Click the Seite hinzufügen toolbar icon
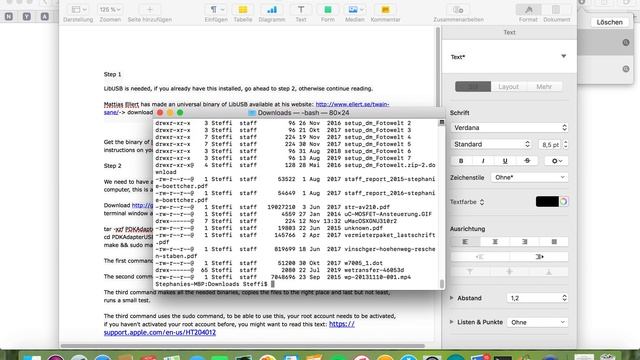The image size is (640, 360). pyautogui.click(x=149, y=9)
